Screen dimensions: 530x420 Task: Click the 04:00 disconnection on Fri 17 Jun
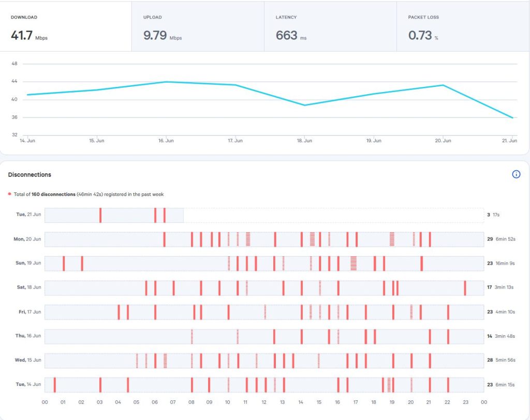pyautogui.click(x=119, y=312)
